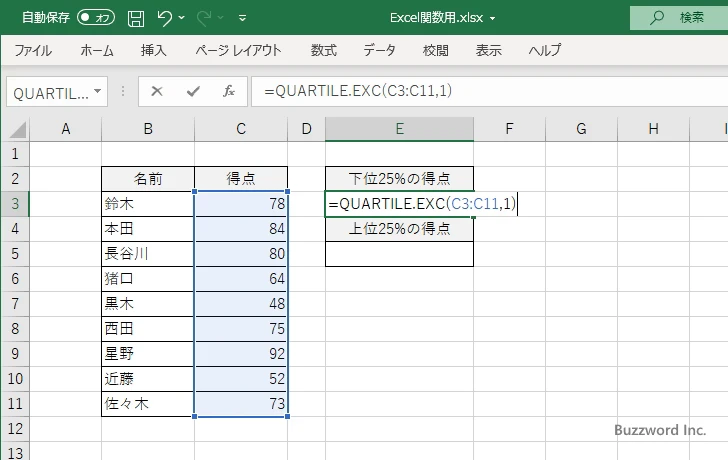Select column D header

point(306,129)
